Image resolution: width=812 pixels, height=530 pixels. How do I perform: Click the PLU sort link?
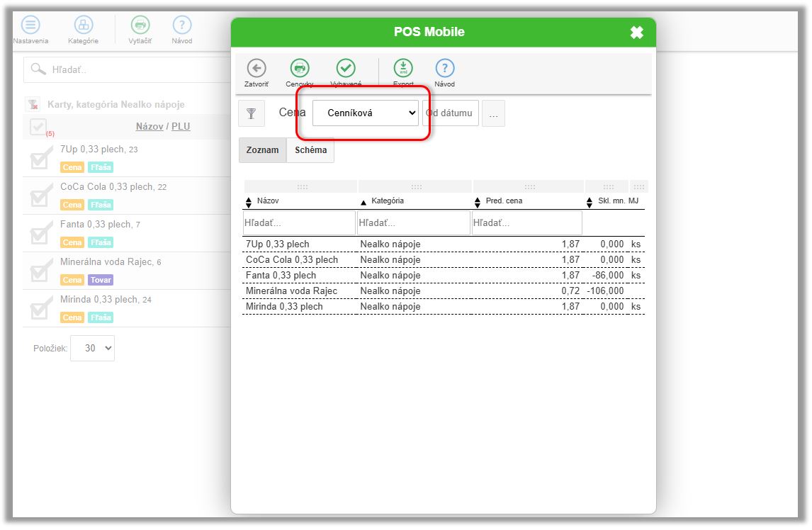click(181, 127)
